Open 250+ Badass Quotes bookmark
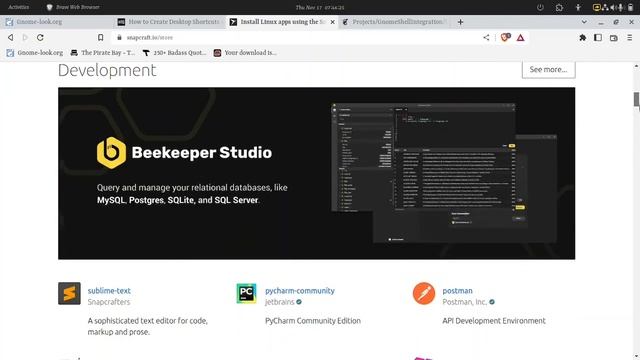 pyautogui.click(x=174, y=53)
